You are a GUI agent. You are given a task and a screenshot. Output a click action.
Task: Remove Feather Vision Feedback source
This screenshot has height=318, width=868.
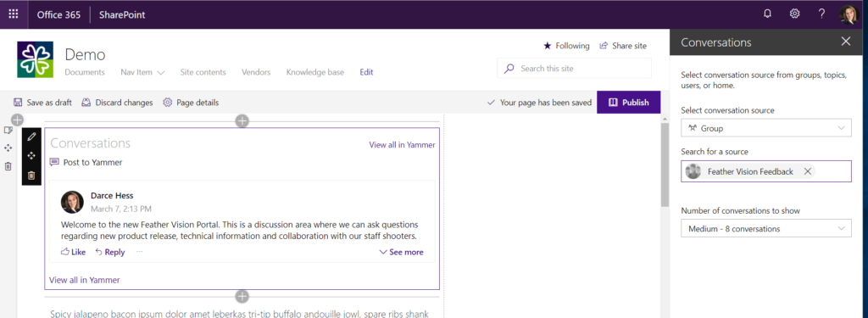click(808, 171)
